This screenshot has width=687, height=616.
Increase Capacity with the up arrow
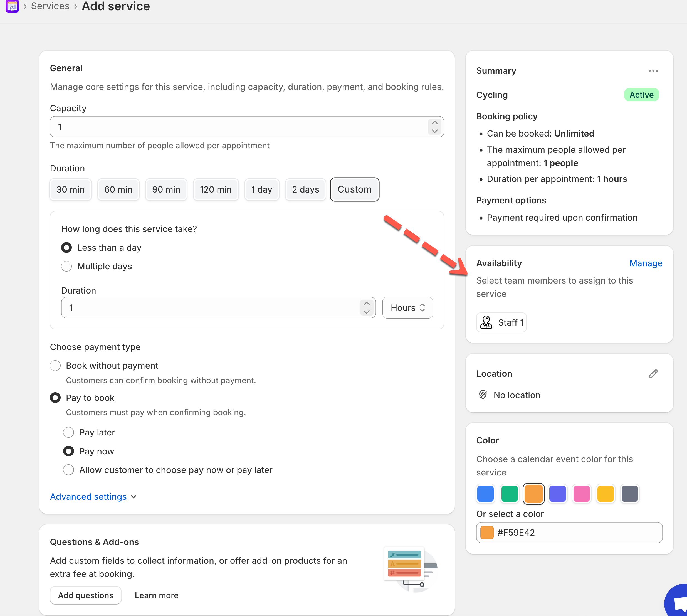click(x=435, y=123)
